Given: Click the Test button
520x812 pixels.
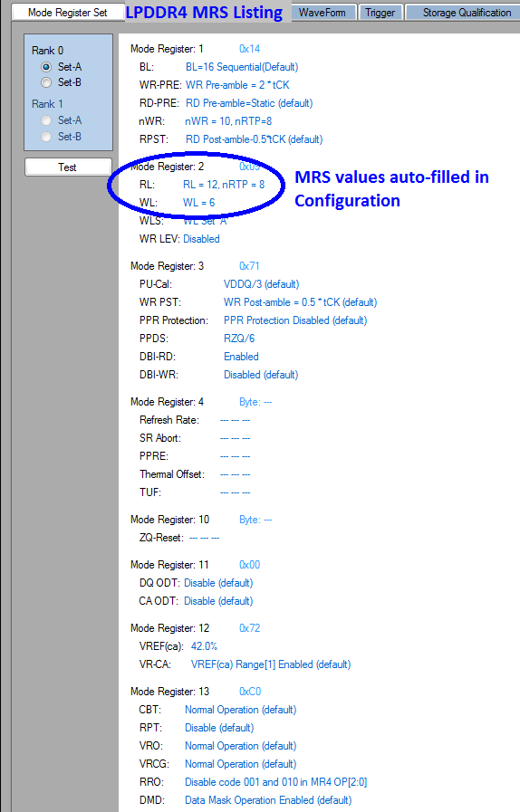Looking at the screenshot, I should tap(68, 167).
